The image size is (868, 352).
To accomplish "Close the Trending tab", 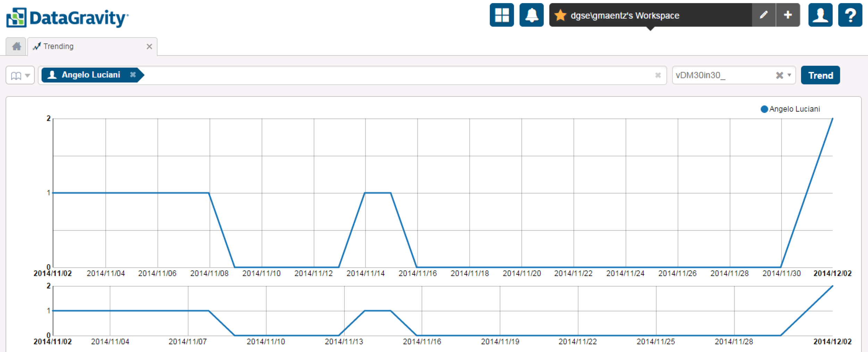I will pyautogui.click(x=149, y=46).
